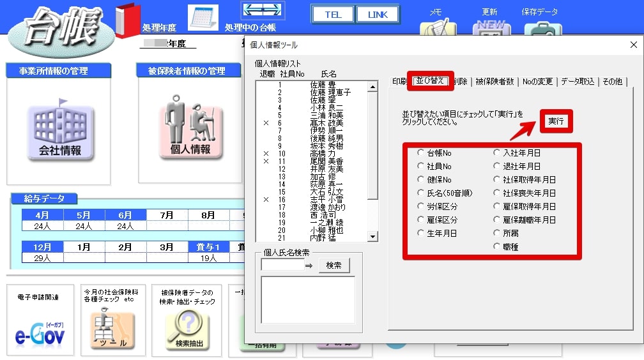
Task: Open the 会社情報 building icon
Action: point(60,131)
